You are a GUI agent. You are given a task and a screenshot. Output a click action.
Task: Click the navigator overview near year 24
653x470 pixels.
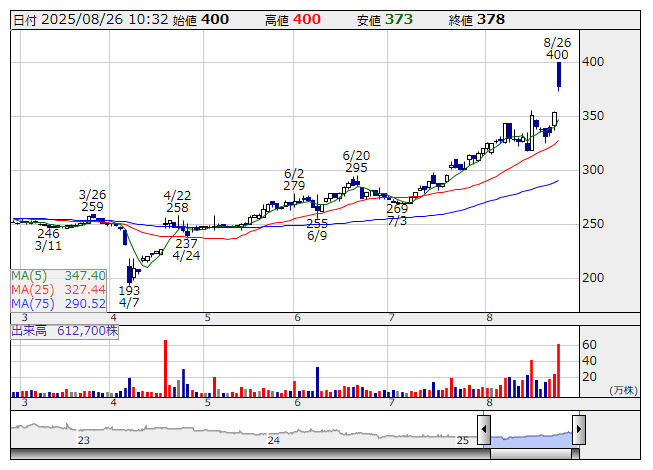(x=274, y=434)
